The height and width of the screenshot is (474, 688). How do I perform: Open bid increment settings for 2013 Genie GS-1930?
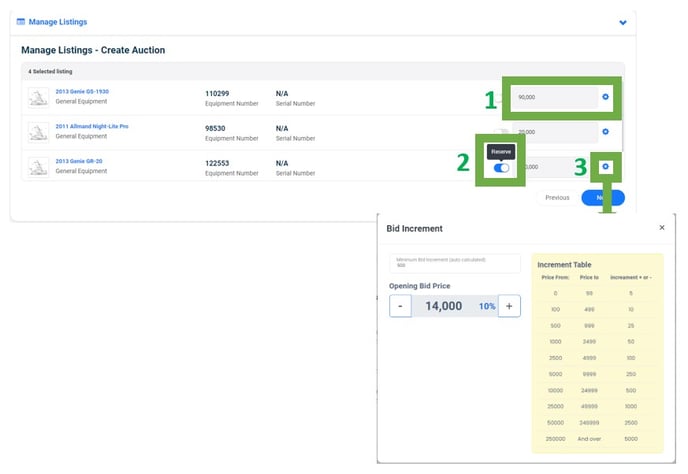pyautogui.click(x=605, y=97)
